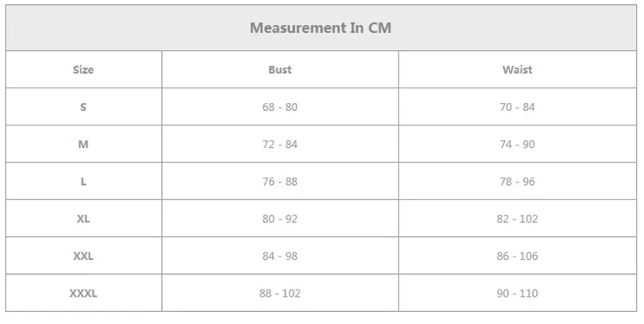Select the XXL size row label
644x324 pixels.
point(83,256)
